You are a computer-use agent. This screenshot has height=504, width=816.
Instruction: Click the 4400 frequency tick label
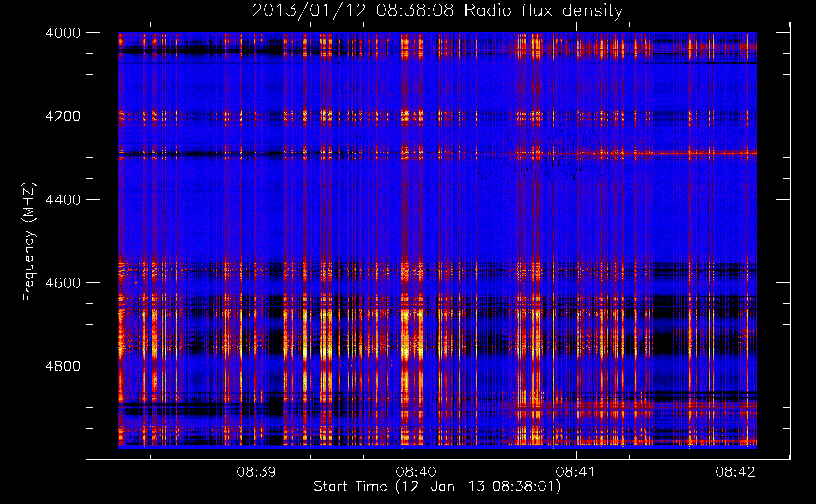(x=63, y=200)
